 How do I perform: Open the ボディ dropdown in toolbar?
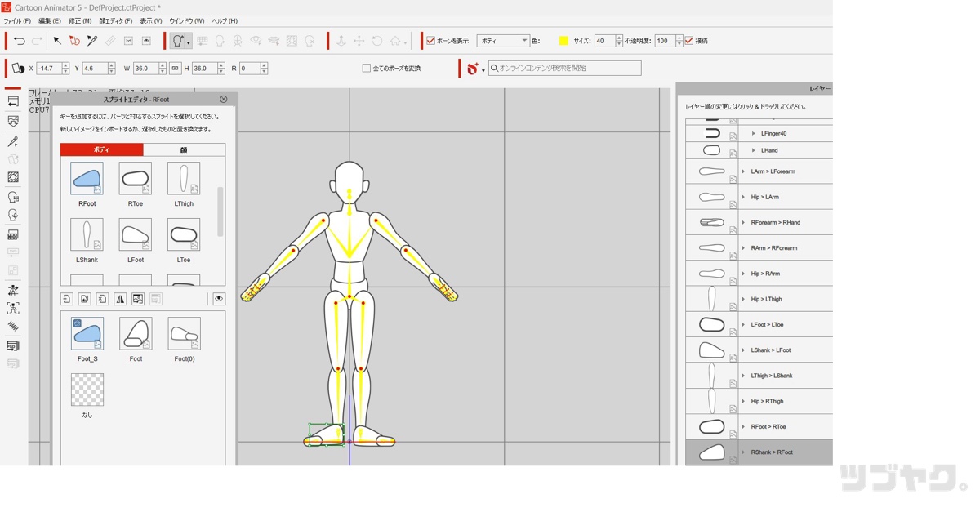503,41
